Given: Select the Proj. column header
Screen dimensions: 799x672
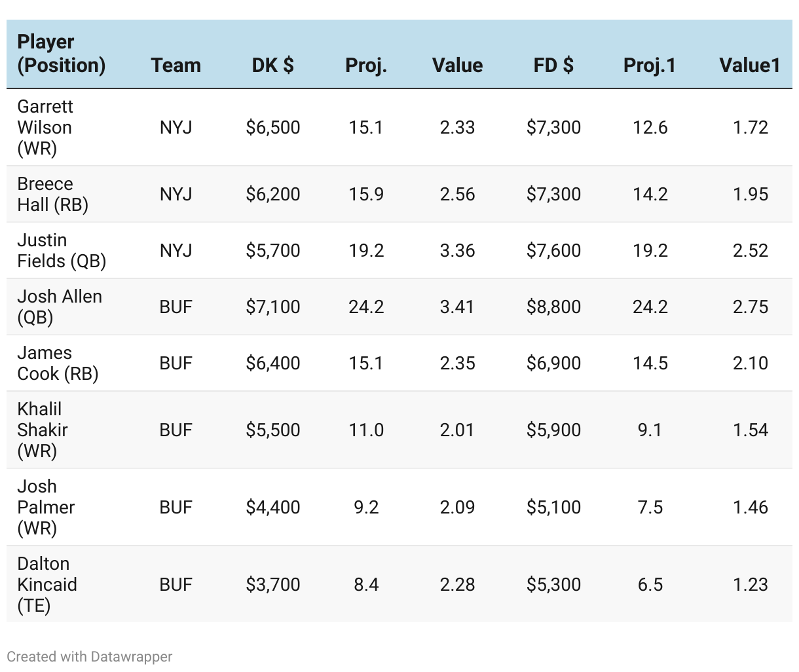Looking at the screenshot, I should [x=365, y=65].
